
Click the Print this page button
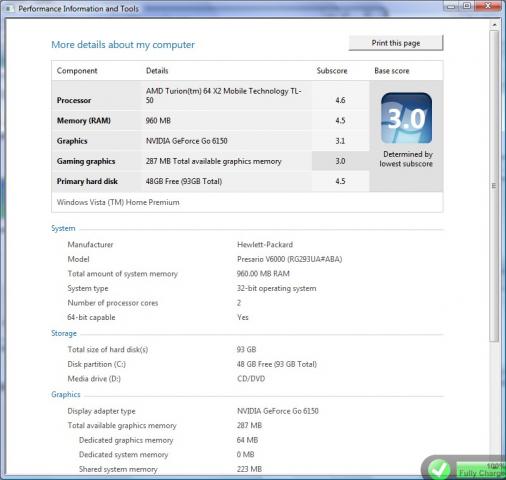click(396, 43)
